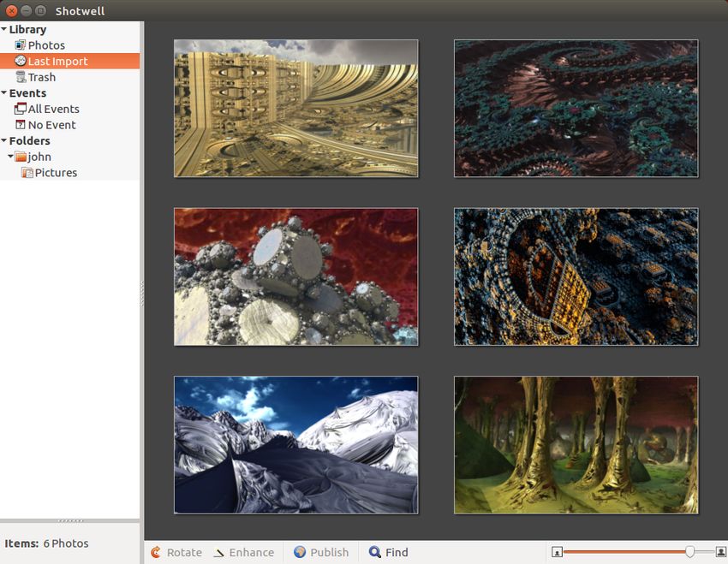
Task: Select Photos in the sidebar
Action: click(69, 45)
